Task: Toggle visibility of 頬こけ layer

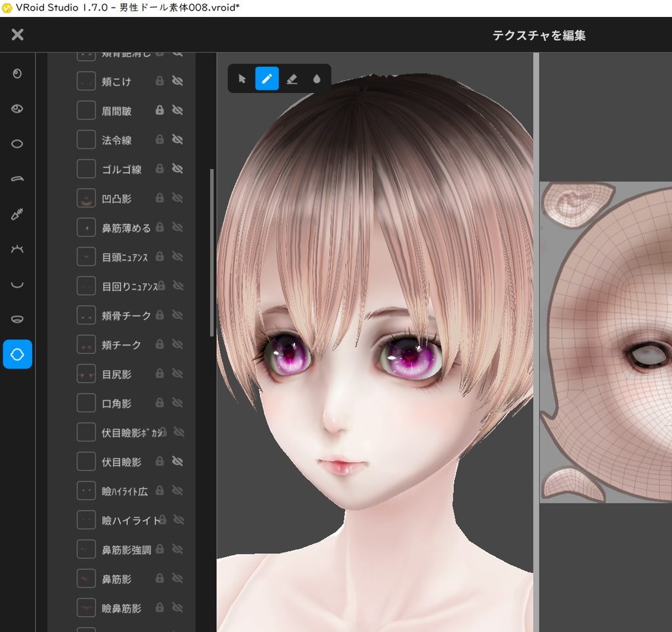Action: click(177, 81)
